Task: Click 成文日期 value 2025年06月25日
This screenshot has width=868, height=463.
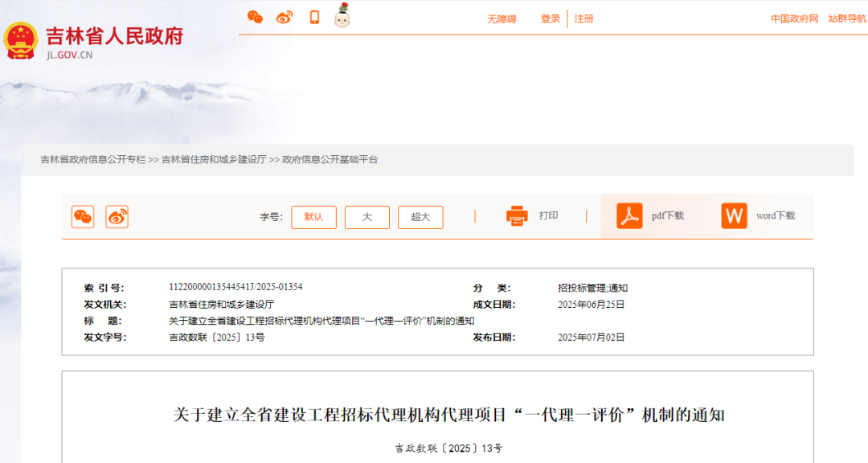Action: [592, 304]
